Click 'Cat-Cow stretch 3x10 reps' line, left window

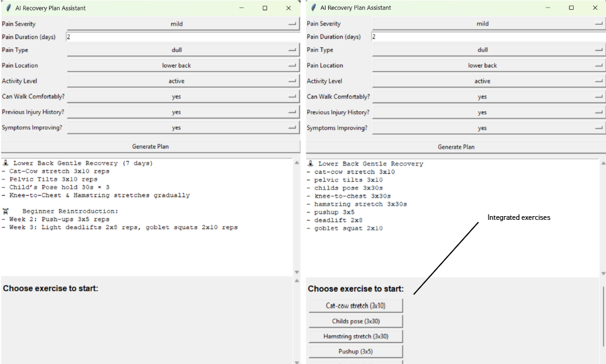(56, 171)
